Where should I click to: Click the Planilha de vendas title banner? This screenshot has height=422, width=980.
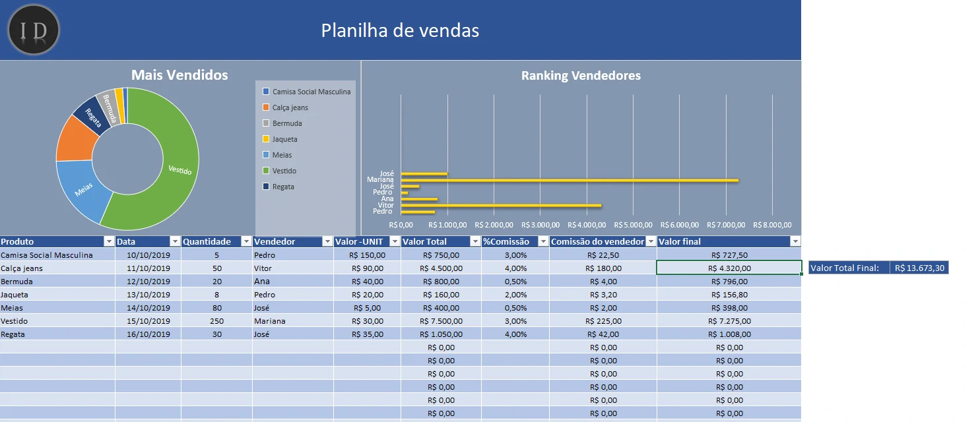pyautogui.click(x=399, y=30)
